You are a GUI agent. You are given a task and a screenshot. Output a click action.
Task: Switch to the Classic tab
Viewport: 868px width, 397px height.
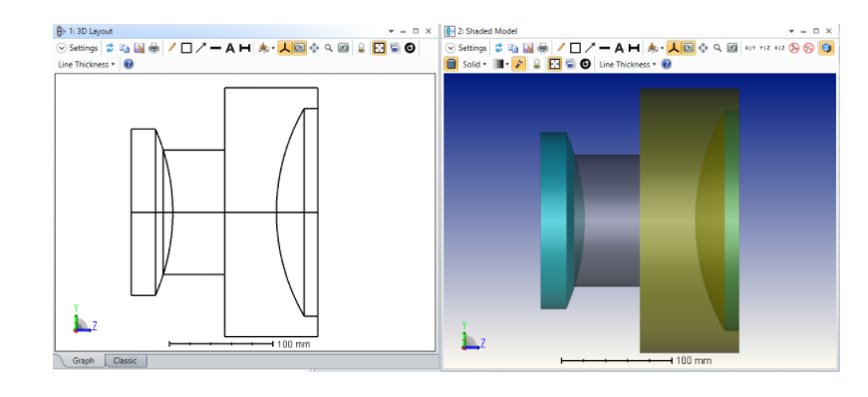126,361
